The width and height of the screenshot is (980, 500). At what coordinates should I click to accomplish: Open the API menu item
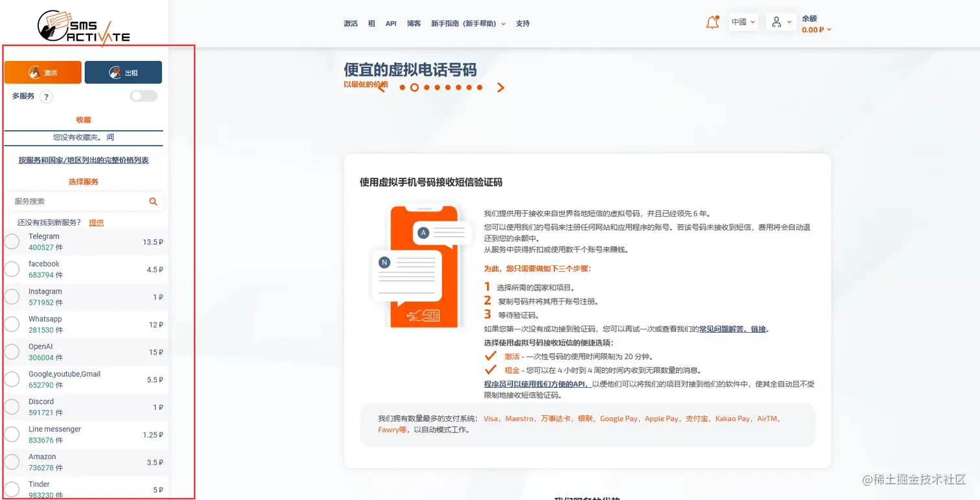point(390,23)
